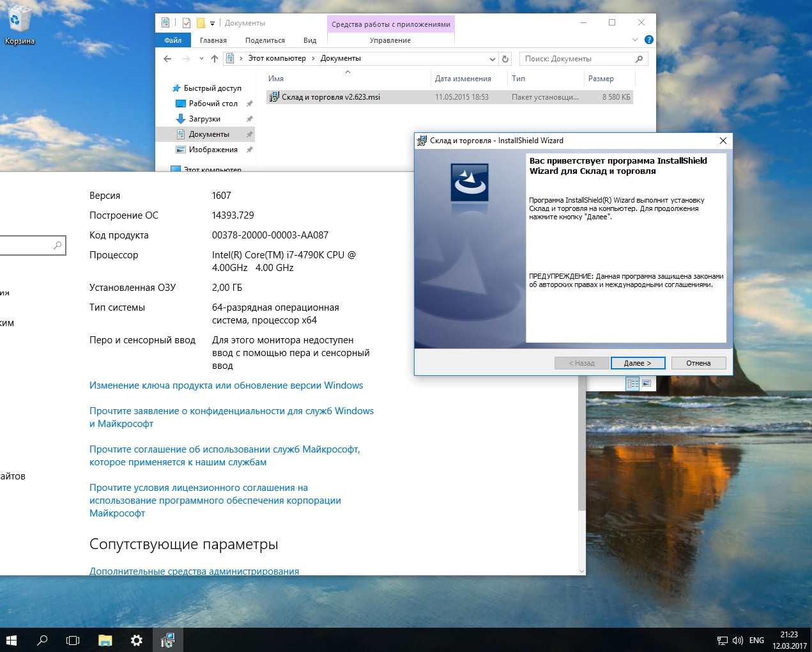Click the msi installer file icon

(x=274, y=97)
